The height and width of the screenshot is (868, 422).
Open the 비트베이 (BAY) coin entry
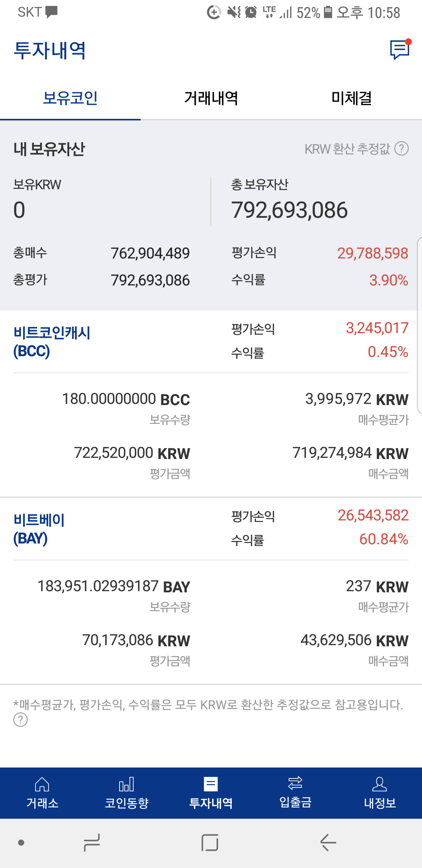click(39, 529)
